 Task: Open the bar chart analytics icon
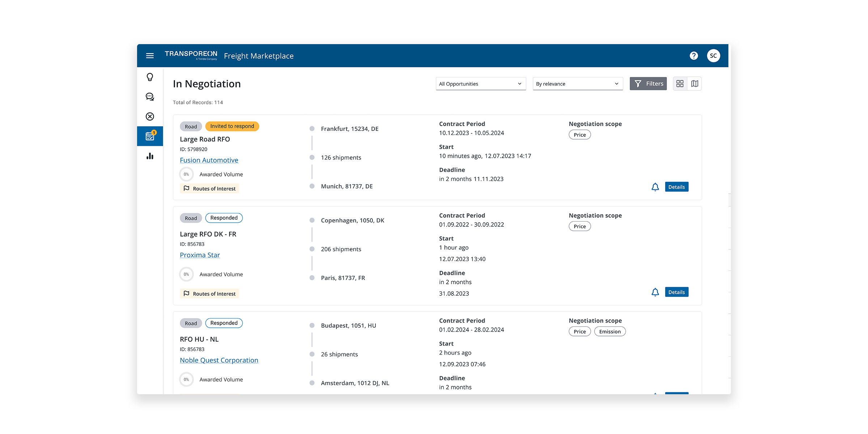[150, 156]
